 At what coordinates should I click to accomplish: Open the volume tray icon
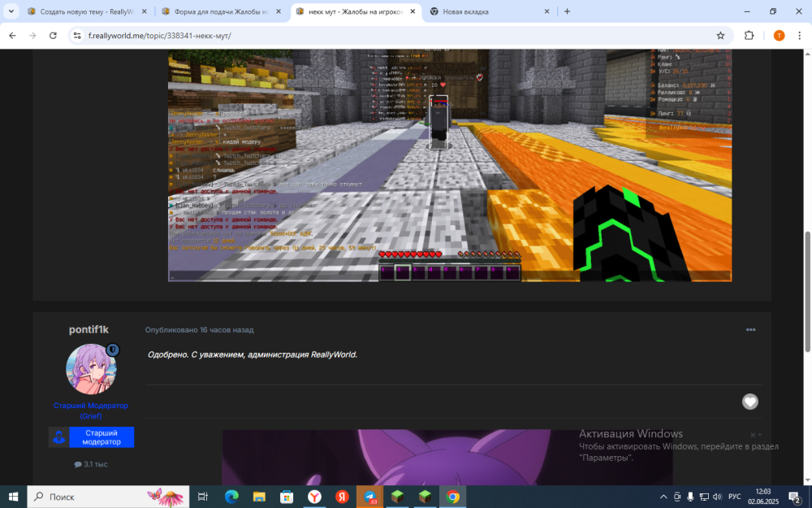coord(717,497)
